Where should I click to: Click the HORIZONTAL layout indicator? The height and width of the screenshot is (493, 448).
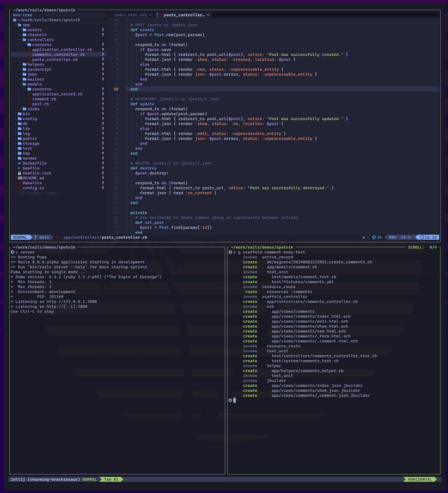tap(420, 479)
